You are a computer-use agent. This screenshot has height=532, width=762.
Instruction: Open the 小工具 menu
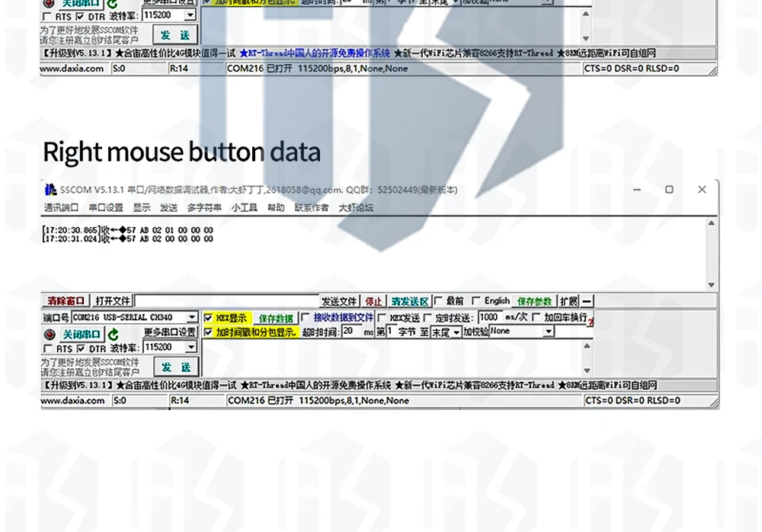(245, 207)
